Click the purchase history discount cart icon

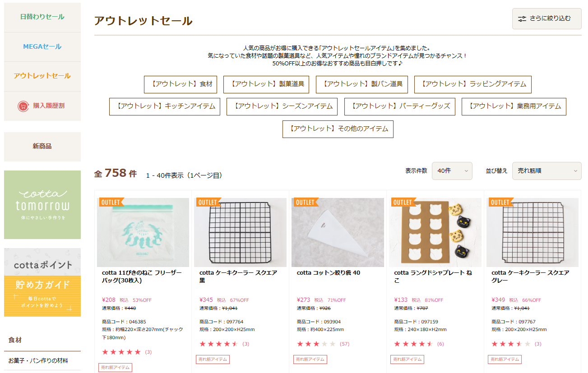pos(23,106)
